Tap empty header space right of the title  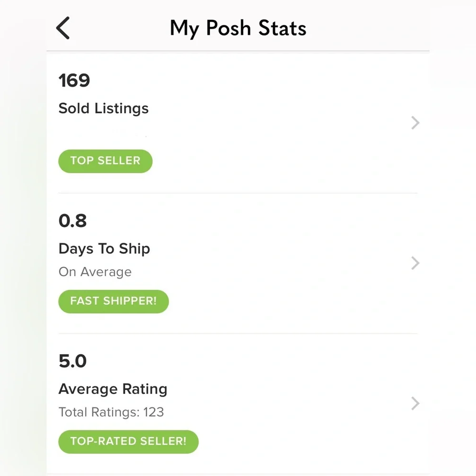point(371,28)
